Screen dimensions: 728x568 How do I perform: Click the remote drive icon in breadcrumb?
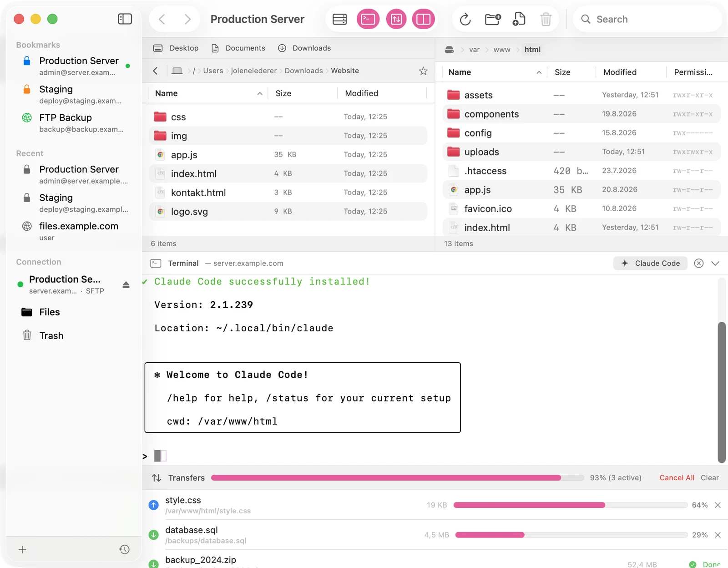click(x=449, y=50)
